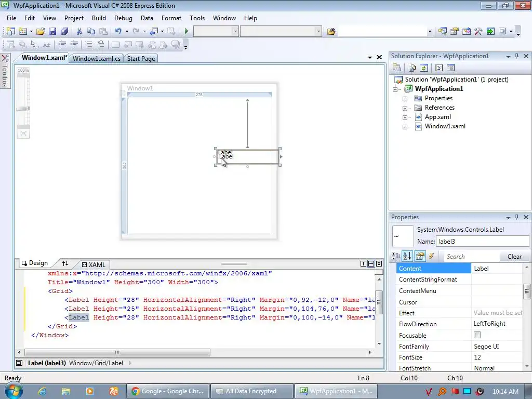
Task: Click Show All Files icon in Solution Explorer
Action: click(x=411, y=68)
